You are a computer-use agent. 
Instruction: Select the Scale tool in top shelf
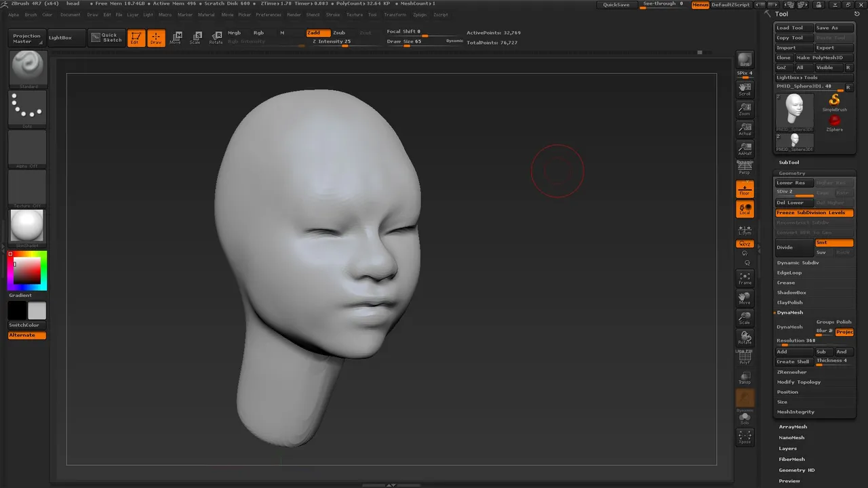point(195,38)
